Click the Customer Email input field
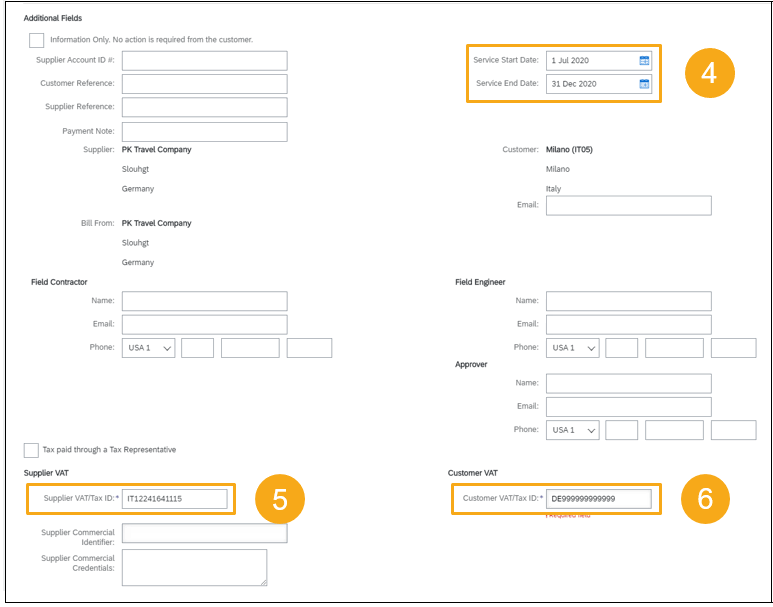 pos(629,206)
